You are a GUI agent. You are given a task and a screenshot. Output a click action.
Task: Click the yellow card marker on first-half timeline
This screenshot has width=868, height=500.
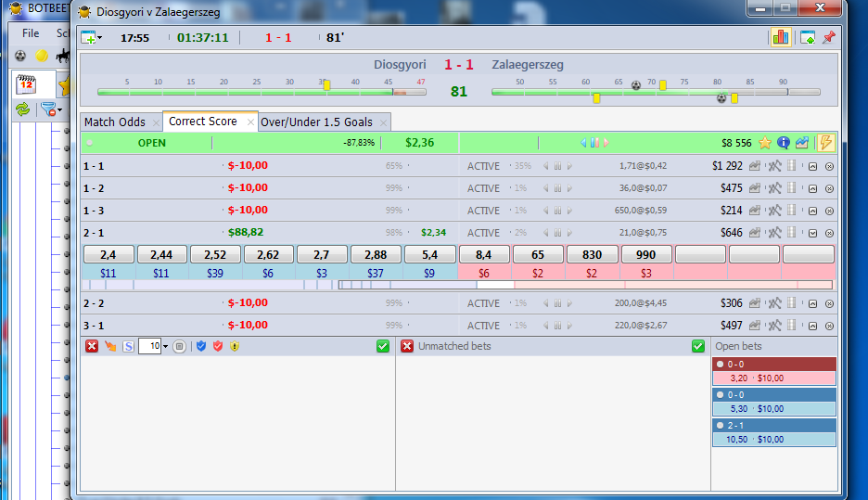click(x=326, y=85)
